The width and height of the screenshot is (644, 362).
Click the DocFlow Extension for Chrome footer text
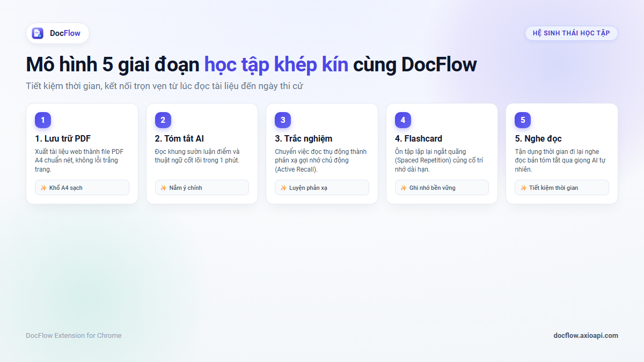pos(74,336)
